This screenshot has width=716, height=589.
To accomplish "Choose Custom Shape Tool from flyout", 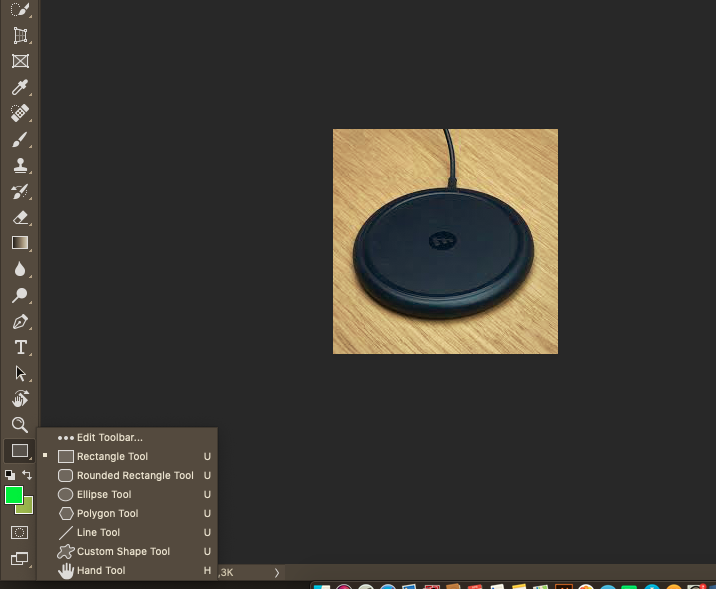I will (127, 552).
